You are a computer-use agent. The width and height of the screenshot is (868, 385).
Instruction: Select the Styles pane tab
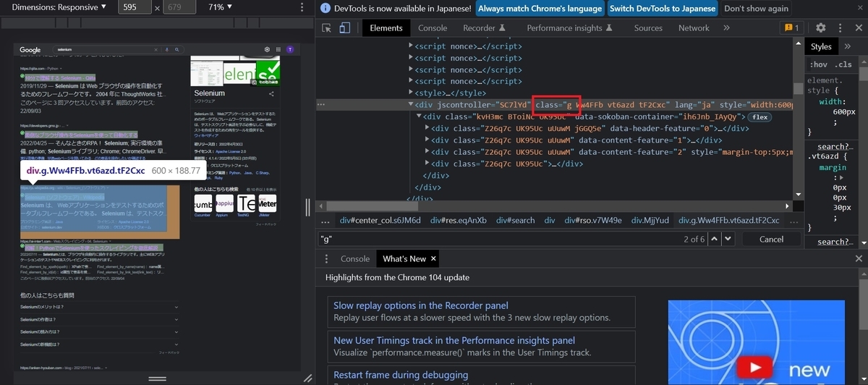[821, 46]
